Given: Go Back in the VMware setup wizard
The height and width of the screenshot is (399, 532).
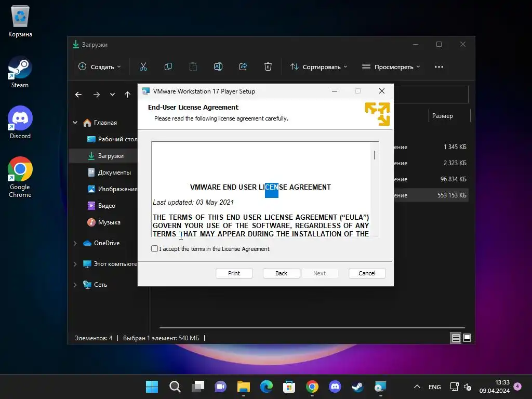Looking at the screenshot, I should click(281, 273).
